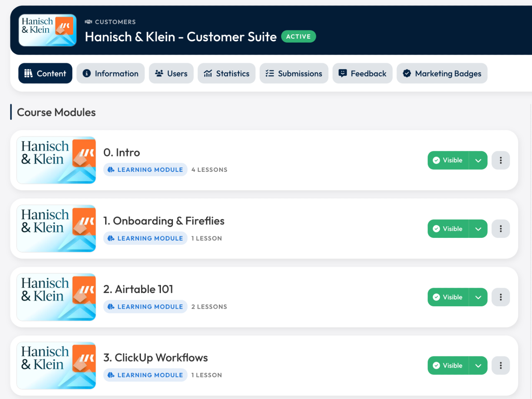
Task: Click the Users tab people icon
Action: pos(159,73)
